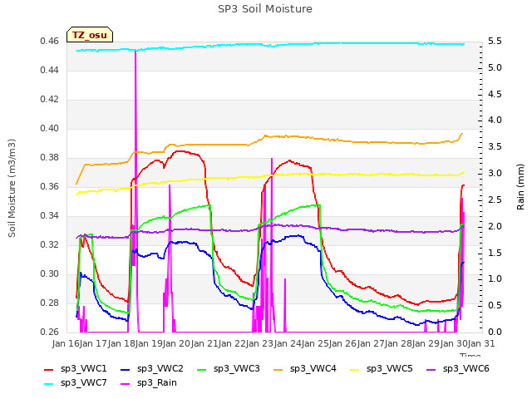Screen dimensions: 532x399
Task: Click the 3.0 right axis value
Action: coord(495,174)
